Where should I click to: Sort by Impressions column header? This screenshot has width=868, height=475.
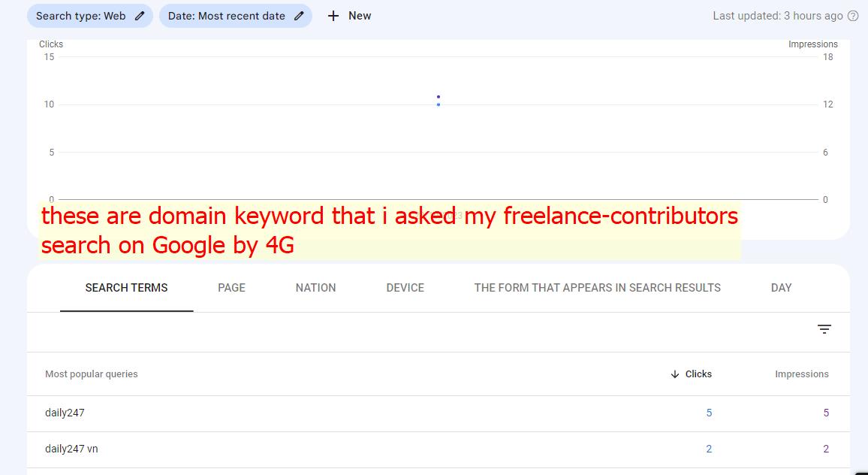tap(802, 374)
